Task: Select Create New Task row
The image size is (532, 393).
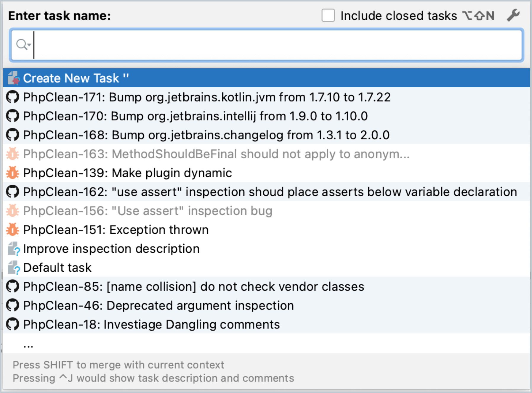Action: pos(267,78)
